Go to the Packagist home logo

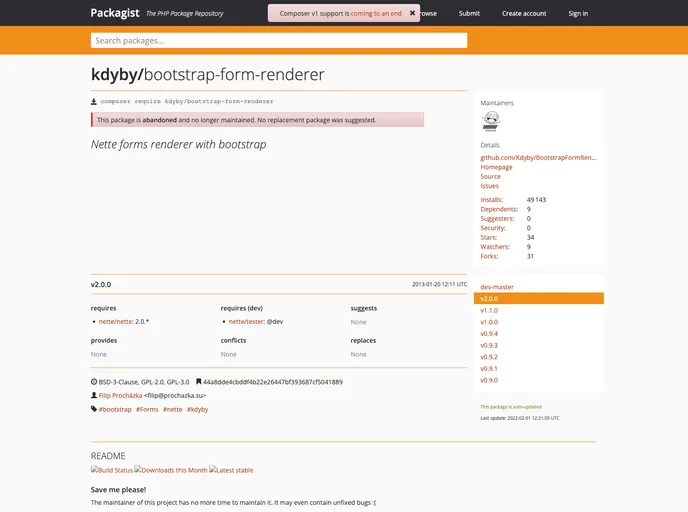tap(115, 13)
